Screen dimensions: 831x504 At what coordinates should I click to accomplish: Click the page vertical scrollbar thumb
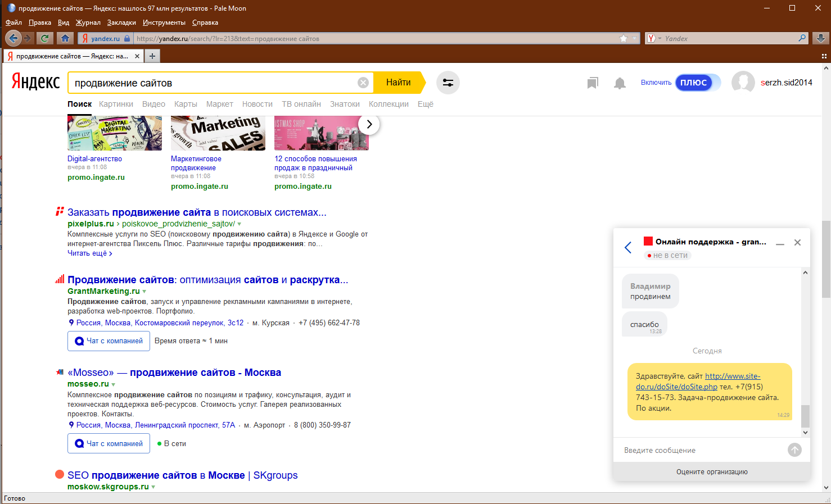tap(826, 259)
